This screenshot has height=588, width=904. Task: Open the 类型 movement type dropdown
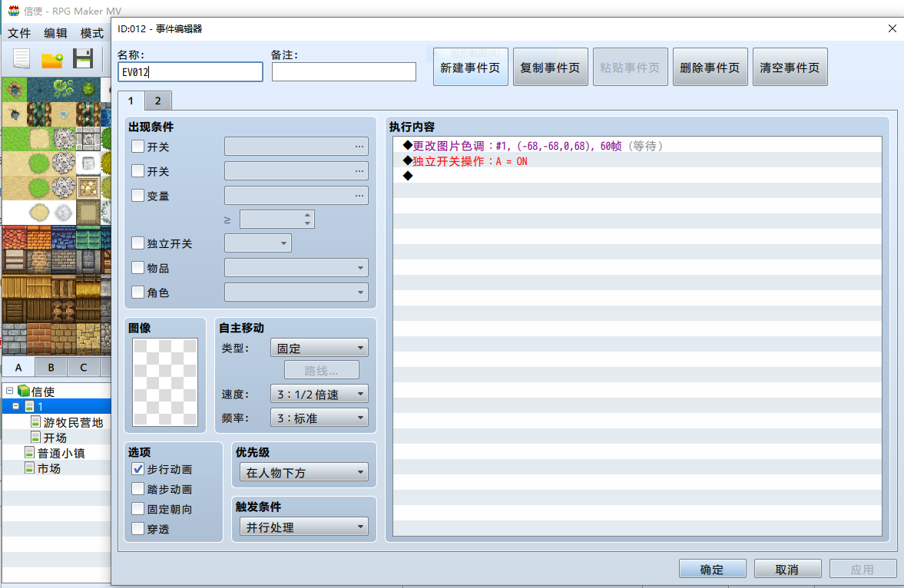[x=320, y=348]
